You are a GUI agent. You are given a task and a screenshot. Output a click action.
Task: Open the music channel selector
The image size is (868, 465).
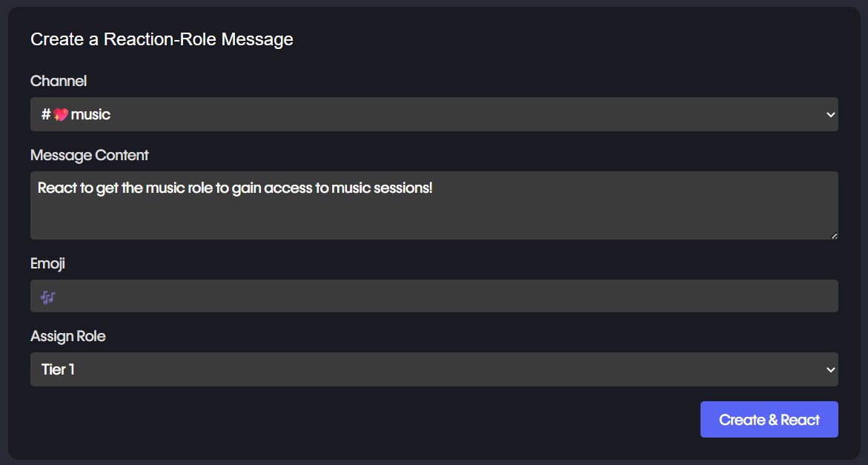coord(434,115)
